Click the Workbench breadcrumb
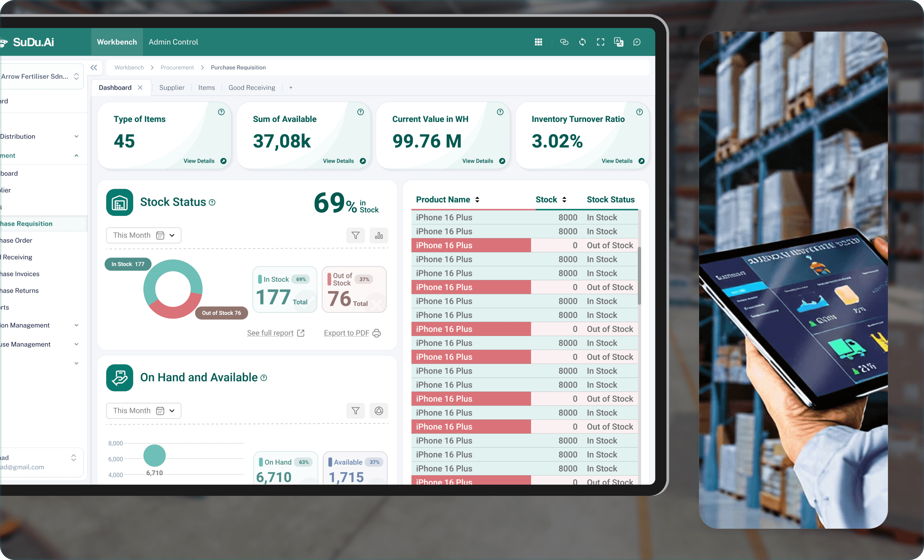 (x=129, y=67)
